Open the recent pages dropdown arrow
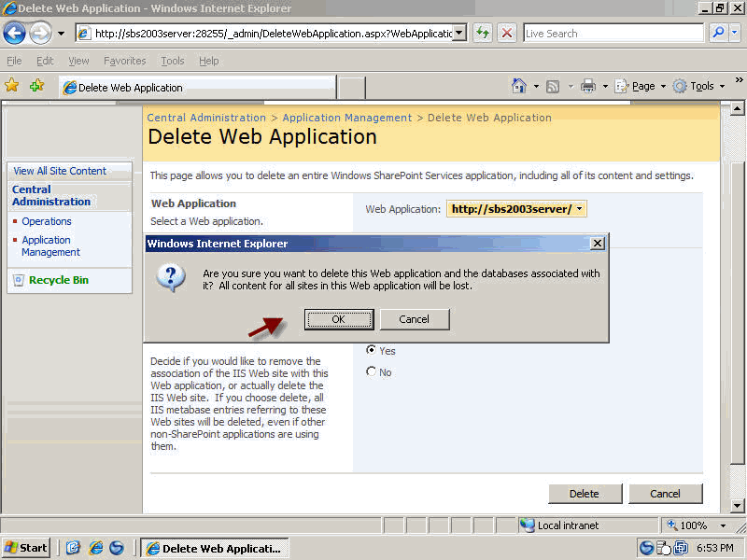 click(61, 34)
